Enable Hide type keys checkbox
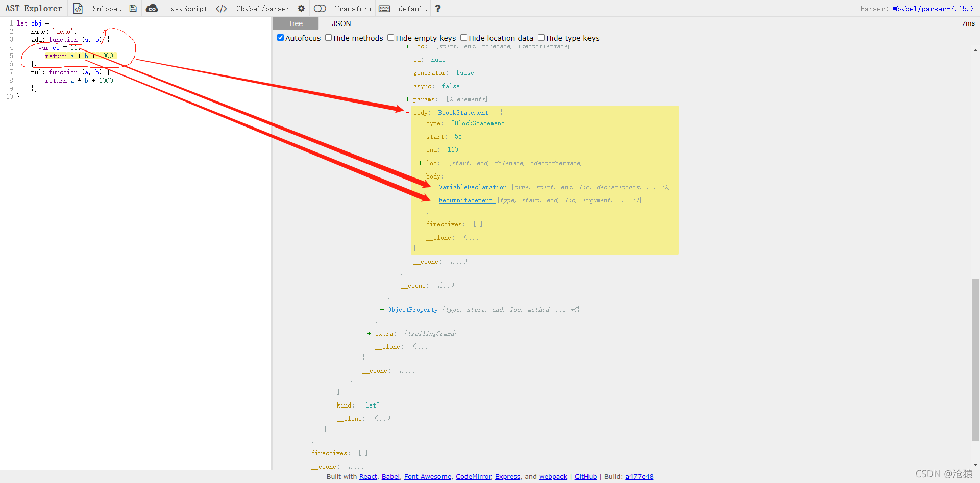Image resolution: width=980 pixels, height=483 pixels. [x=542, y=38]
